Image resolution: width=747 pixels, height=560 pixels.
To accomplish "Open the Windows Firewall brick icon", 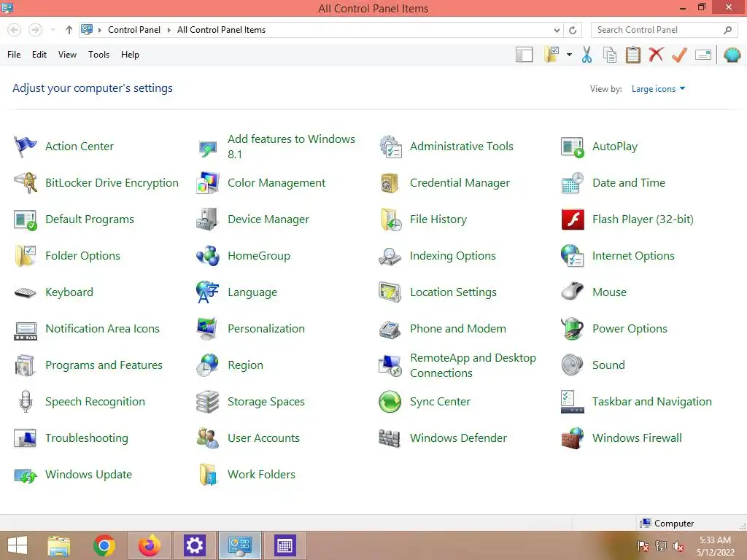I will tap(573, 438).
